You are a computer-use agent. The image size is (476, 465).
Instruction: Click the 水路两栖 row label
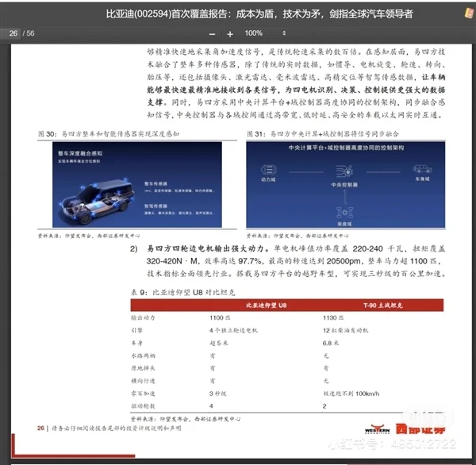(143, 355)
